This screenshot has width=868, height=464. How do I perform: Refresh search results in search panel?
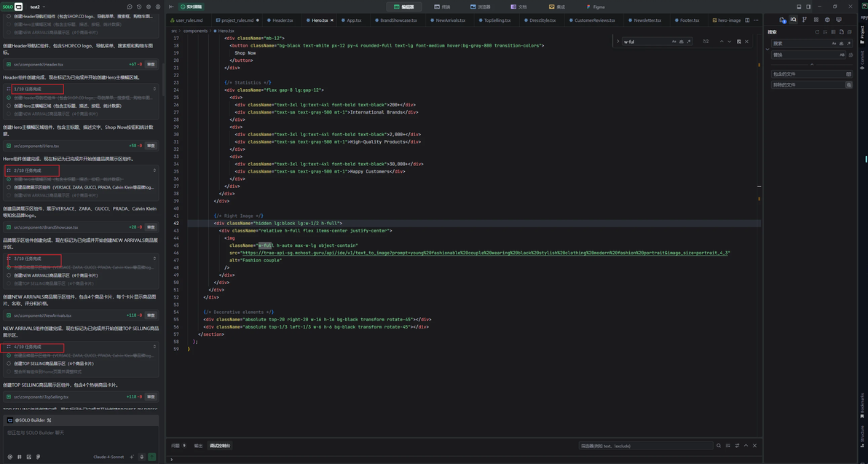(817, 32)
